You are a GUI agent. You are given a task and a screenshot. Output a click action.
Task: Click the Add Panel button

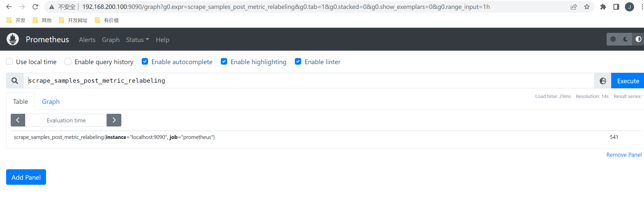click(x=26, y=177)
